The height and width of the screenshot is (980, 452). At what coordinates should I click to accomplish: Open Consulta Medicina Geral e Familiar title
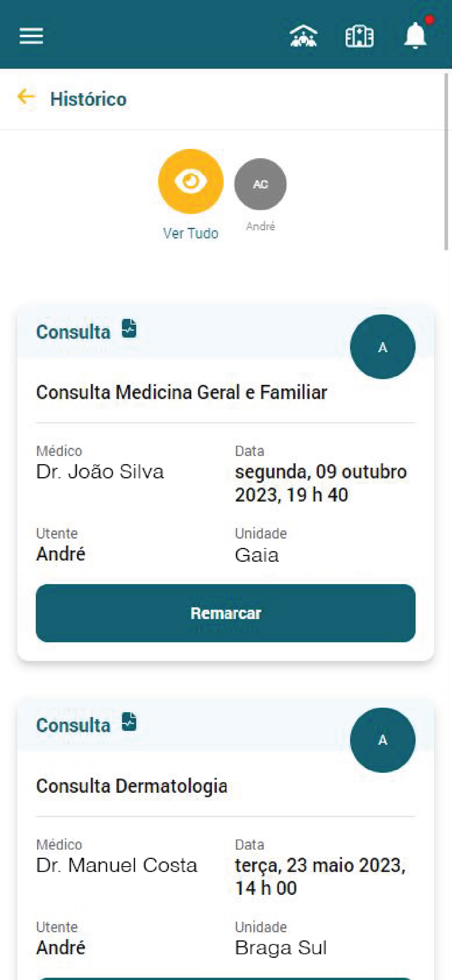coord(182,392)
